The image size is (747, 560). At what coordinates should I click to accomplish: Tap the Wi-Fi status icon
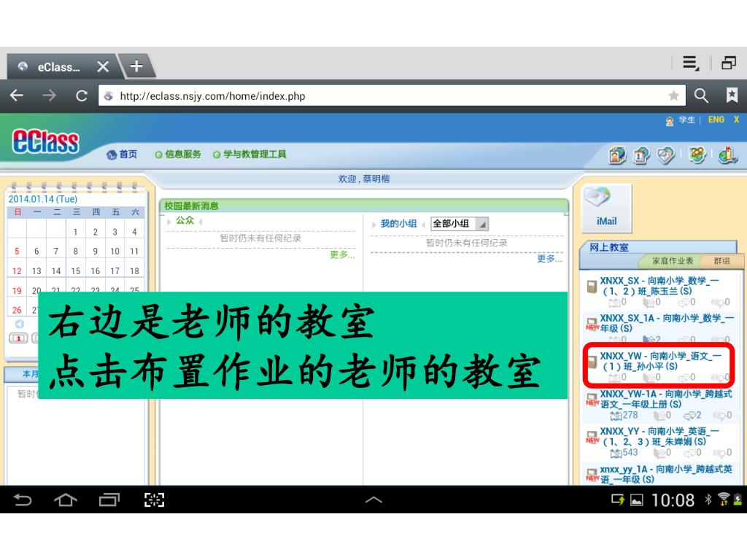click(724, 499)
